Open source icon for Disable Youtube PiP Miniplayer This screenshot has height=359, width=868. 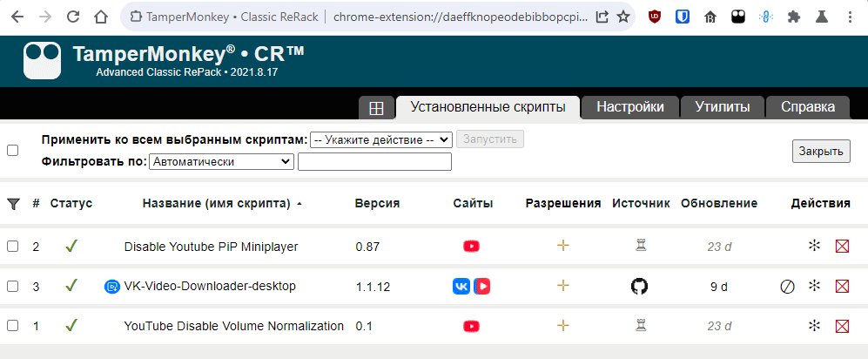641,246
